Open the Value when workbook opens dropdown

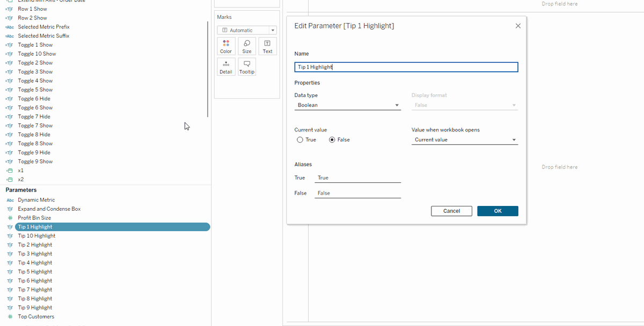pyautogui.click(x=465, y=140)
